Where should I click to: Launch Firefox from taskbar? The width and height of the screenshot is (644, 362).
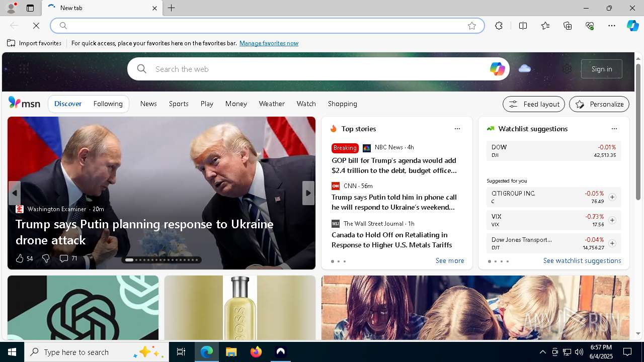click(x=256, y=352)
